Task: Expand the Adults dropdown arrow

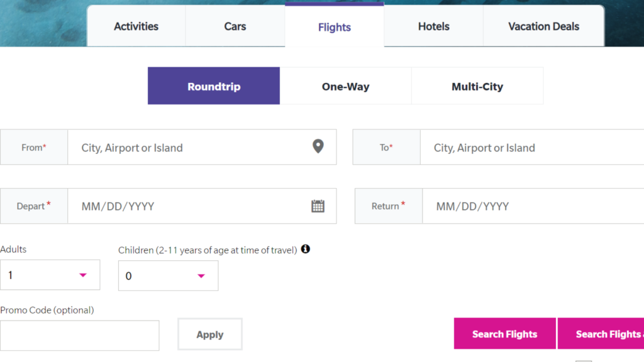Action: tap(83, 275)
